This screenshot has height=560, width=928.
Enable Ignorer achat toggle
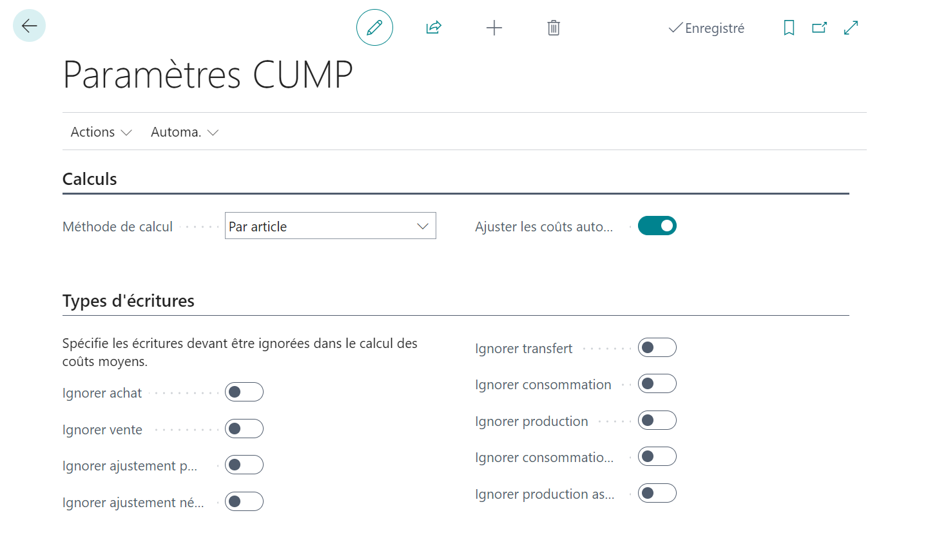(244, 392)
